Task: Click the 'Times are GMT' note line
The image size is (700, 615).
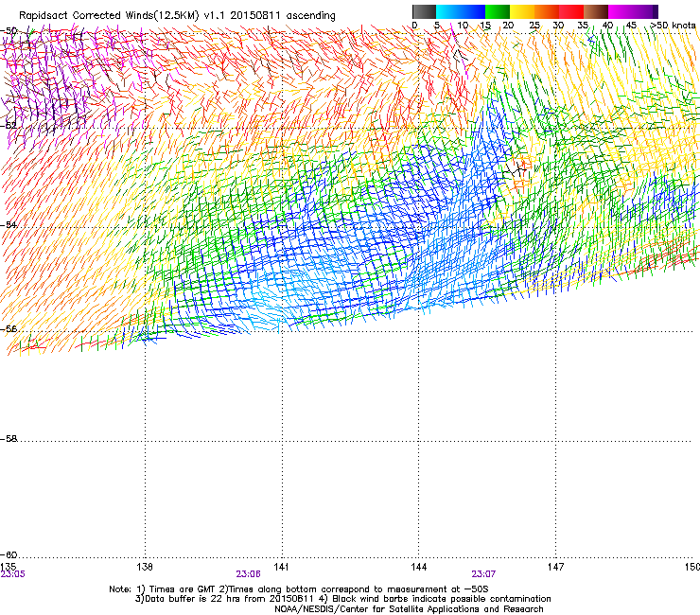Action: pyautogui.click(x=299, y=589)
